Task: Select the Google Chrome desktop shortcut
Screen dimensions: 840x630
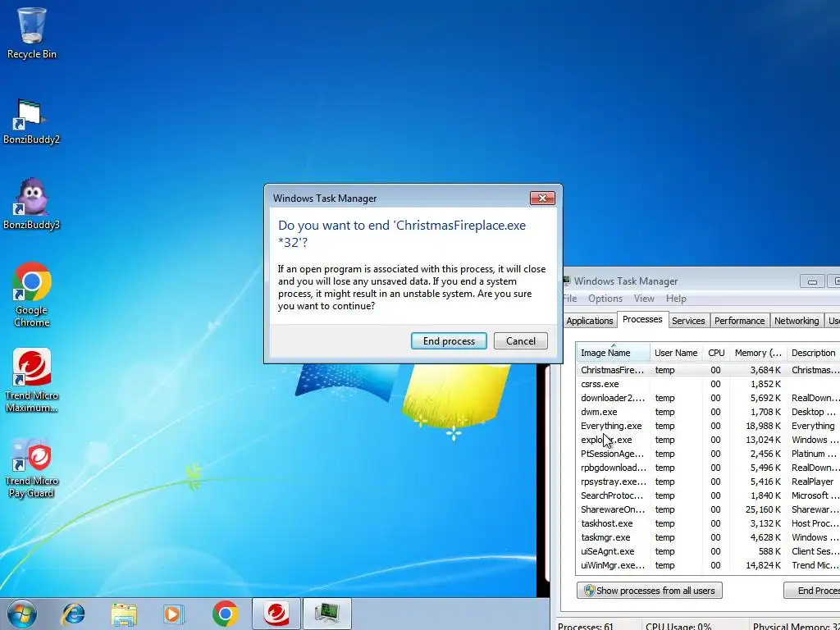Action: tap(32, 294)
